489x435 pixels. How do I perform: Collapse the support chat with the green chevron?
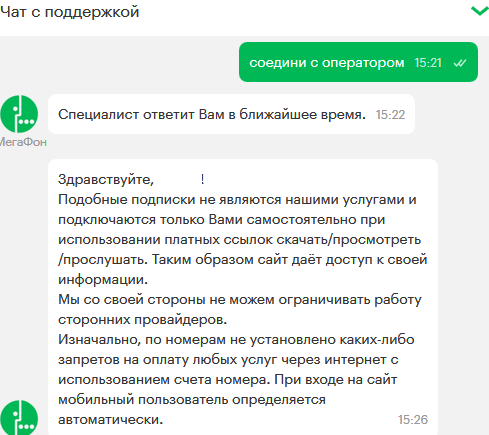480,11
